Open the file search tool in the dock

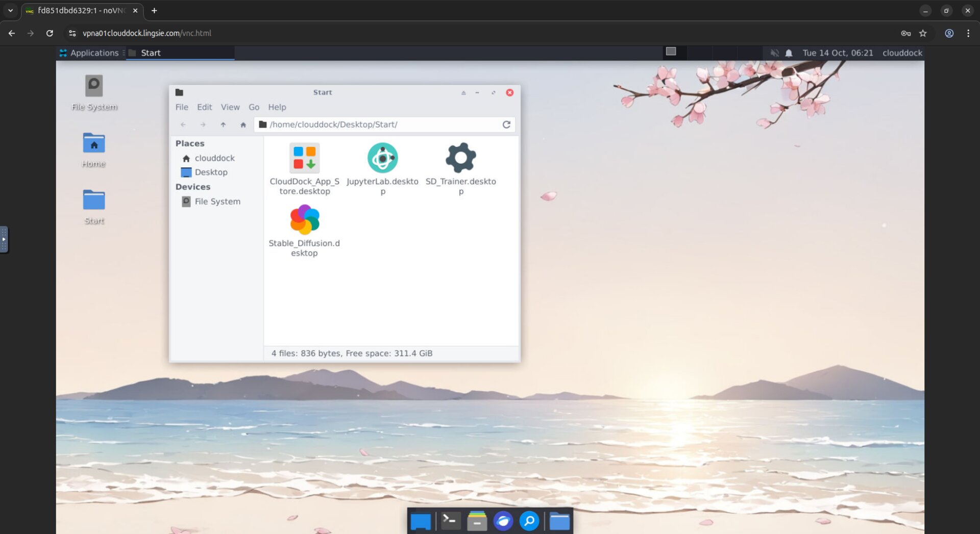pyautogui.click(x=529, y=521)
